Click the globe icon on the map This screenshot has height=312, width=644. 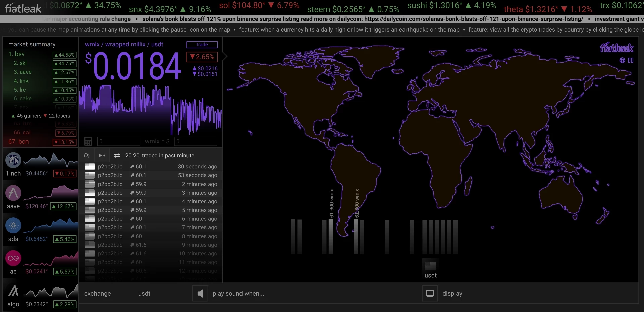click(622, 60)
